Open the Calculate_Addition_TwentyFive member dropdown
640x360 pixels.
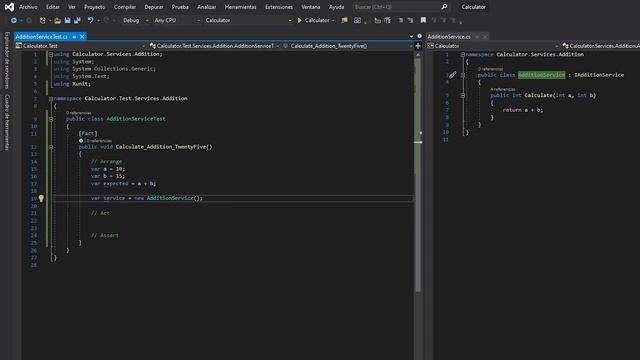(347, 46)
